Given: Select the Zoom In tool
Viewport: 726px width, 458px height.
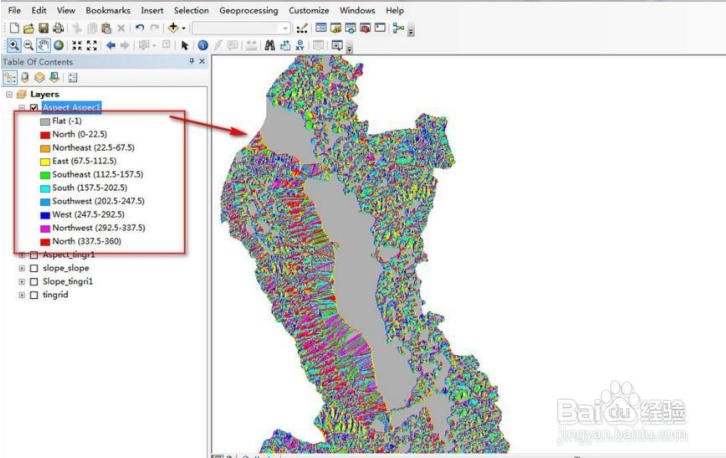Looking at the screenshot, I should [x=13, y=45].
